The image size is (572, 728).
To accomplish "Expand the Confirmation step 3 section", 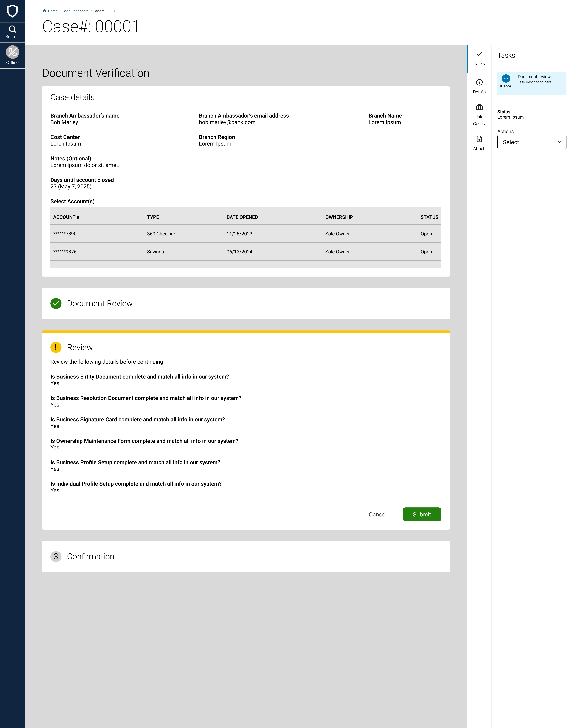I will [90, 556].
